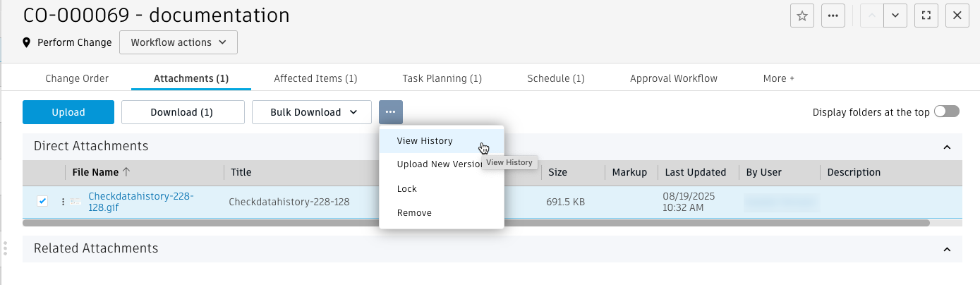Choose Lock in the dropdown menu
The image size is (980, 285).
pos(407,189)
